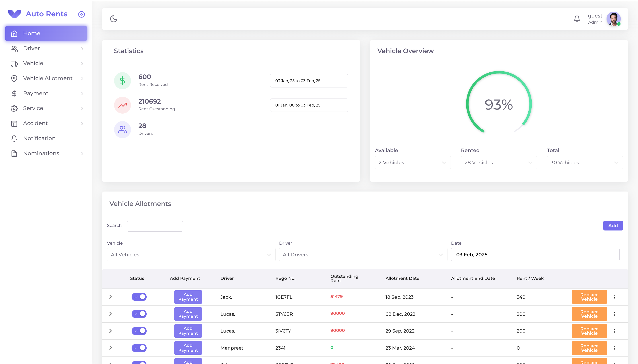Open the All Vehicles filter dropdown

(191, 254)
